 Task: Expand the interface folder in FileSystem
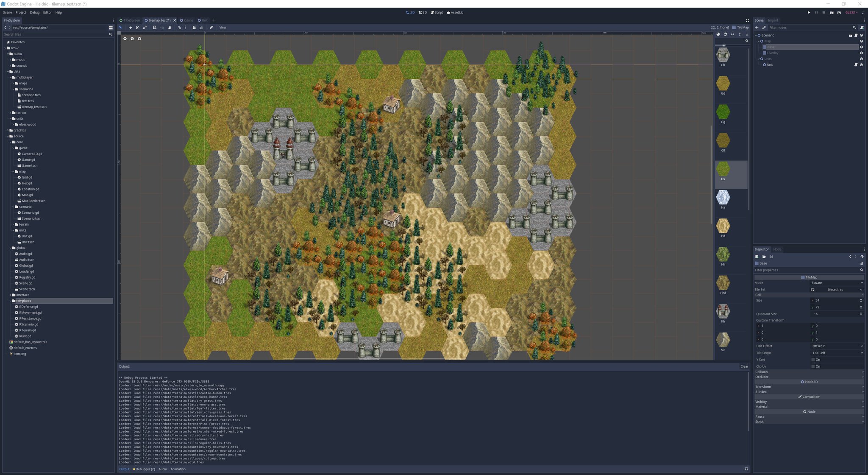coord(11,295)
